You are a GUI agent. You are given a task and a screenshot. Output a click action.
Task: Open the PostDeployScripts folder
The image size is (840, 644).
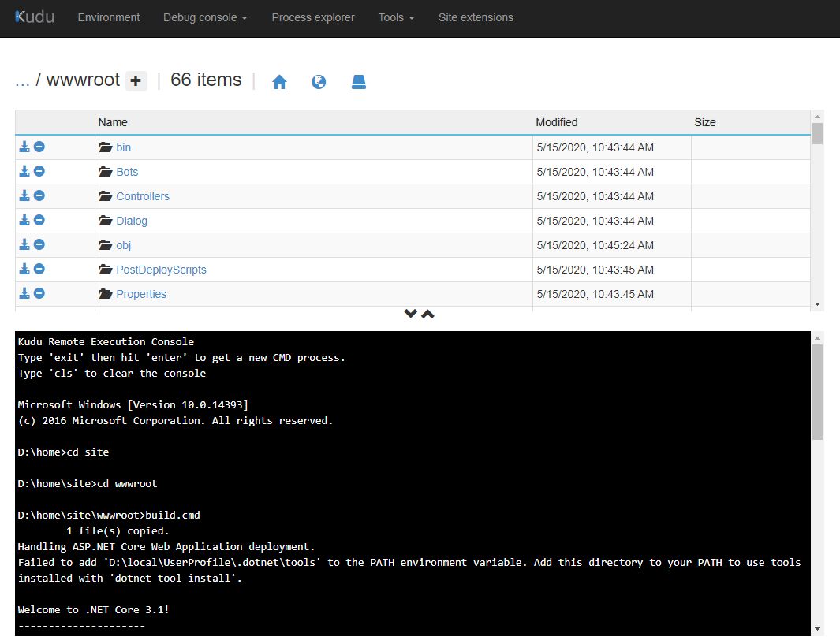161,270
